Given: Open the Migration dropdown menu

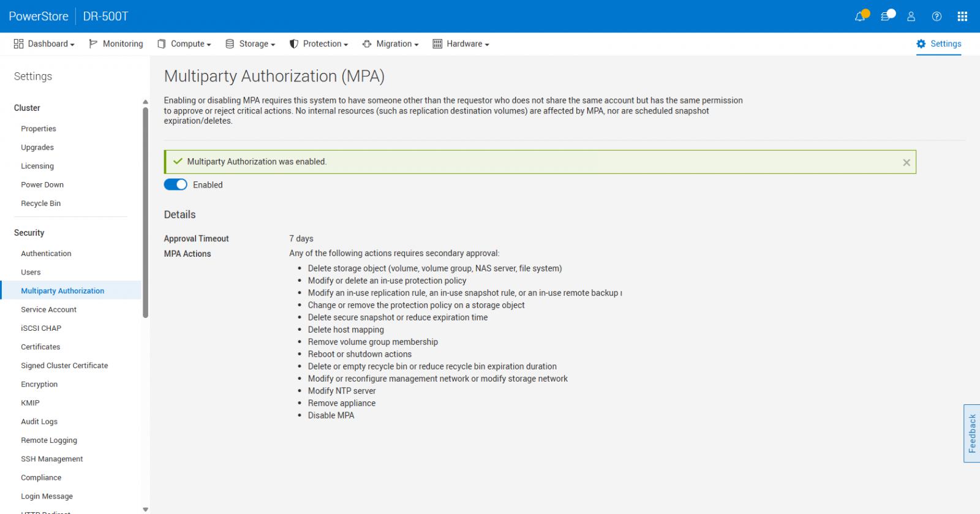Looking at the screenshot, I should pyautogui.click(x=391, y=44).
